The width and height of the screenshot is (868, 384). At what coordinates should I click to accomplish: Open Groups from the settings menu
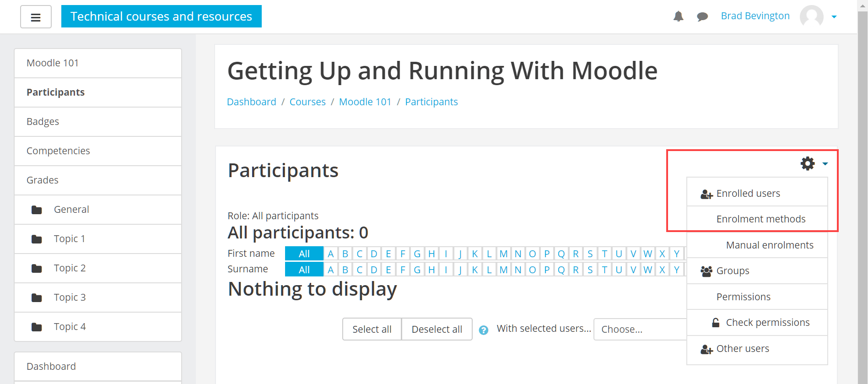733,271
